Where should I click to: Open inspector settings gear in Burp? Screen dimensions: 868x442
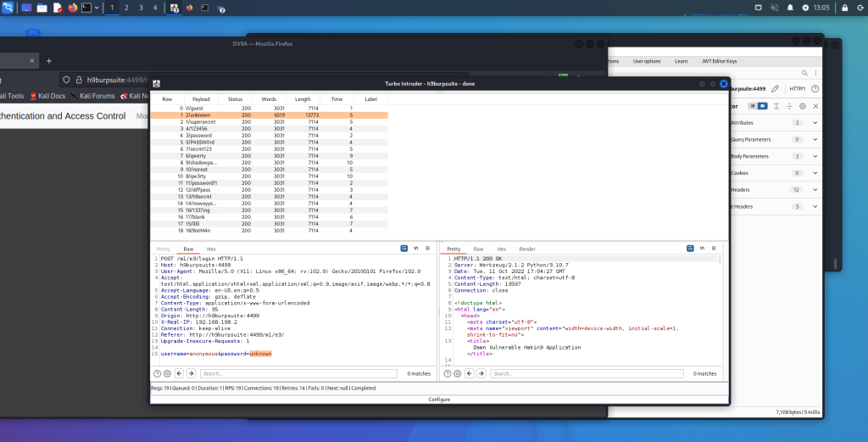[802, 106]
